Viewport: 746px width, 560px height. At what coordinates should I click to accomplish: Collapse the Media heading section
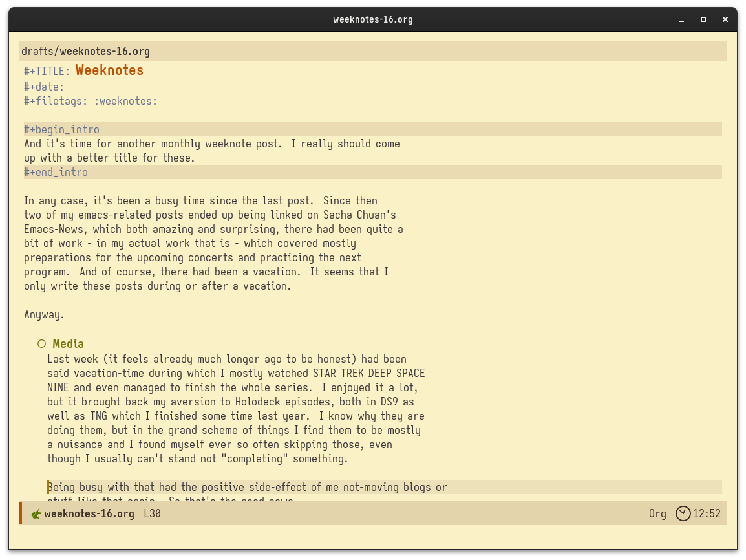click(x=68, y=344)
